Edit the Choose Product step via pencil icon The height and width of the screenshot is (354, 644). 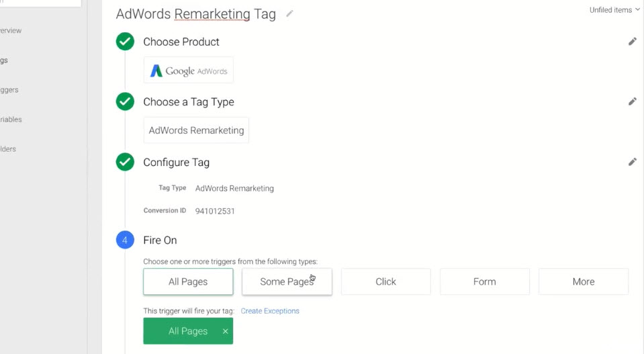632,42
